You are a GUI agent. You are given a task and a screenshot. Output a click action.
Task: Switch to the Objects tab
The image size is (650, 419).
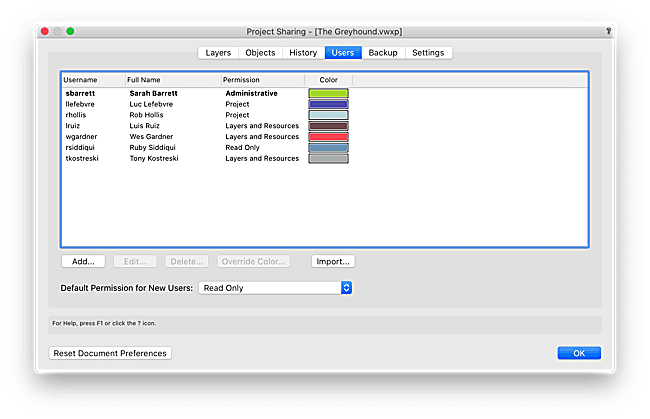(x=260, y=53)
